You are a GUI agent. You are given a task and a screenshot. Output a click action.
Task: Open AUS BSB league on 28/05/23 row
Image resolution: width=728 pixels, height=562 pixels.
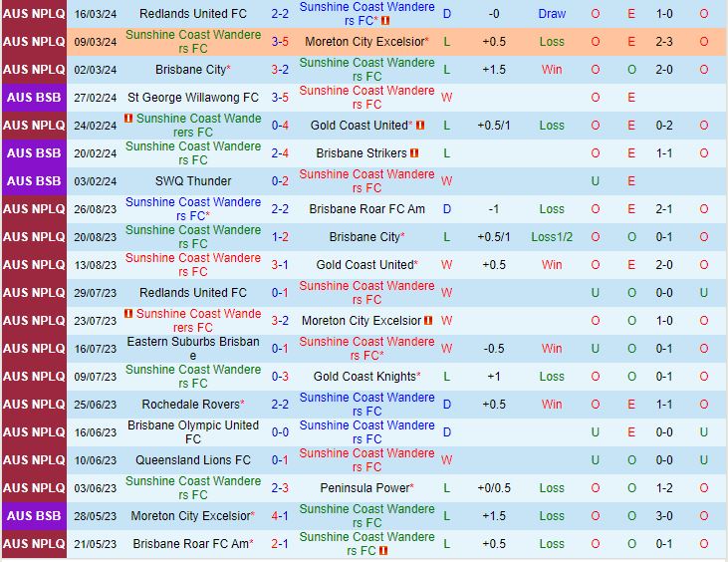[34, 516]
